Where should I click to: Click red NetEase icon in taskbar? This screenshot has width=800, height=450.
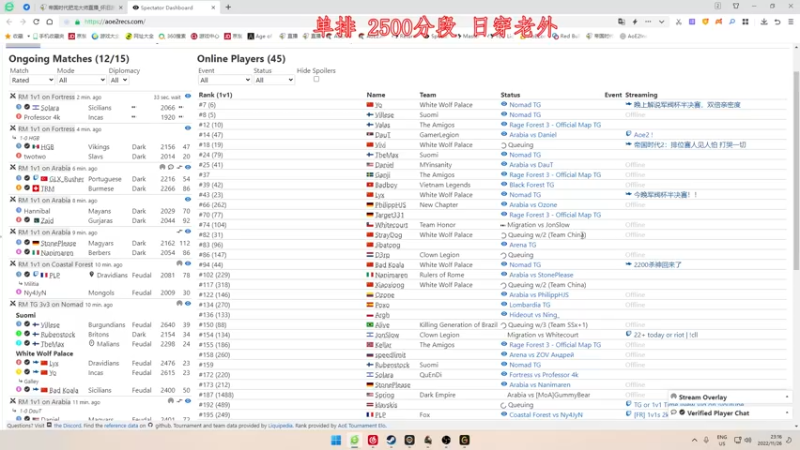pyautogui.click(x=372, y=440)
